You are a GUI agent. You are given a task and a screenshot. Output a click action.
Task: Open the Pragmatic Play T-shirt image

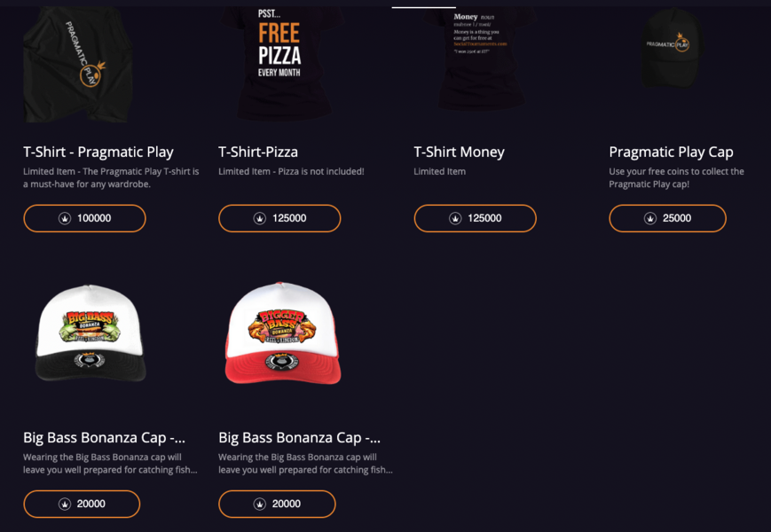click(78, 64)
